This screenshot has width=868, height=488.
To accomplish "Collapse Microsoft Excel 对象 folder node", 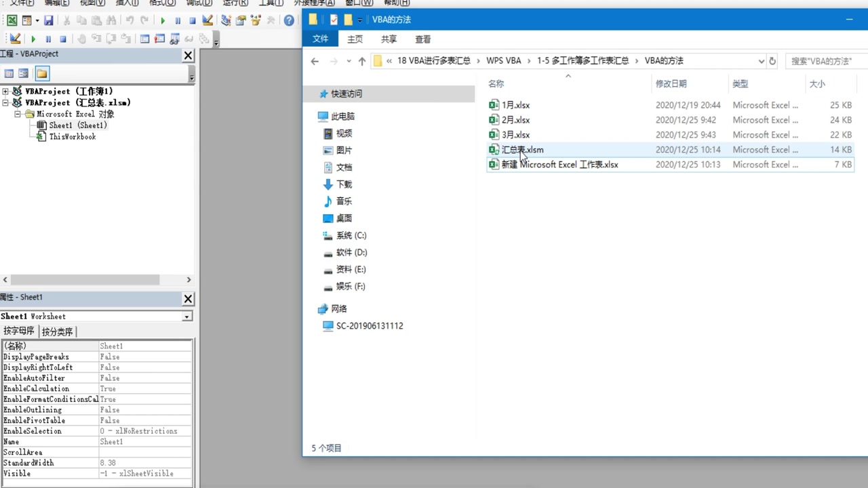I will point(18,115).
